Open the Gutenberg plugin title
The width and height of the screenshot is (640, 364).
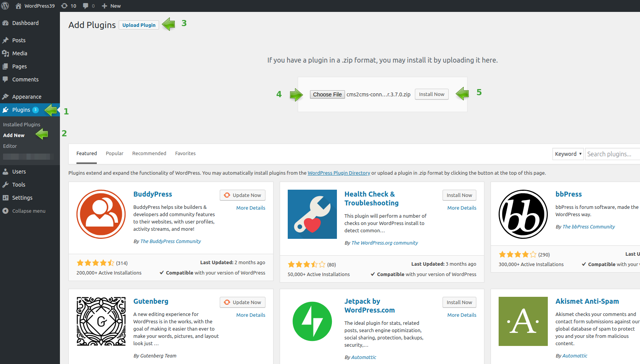tap(151, 301)
